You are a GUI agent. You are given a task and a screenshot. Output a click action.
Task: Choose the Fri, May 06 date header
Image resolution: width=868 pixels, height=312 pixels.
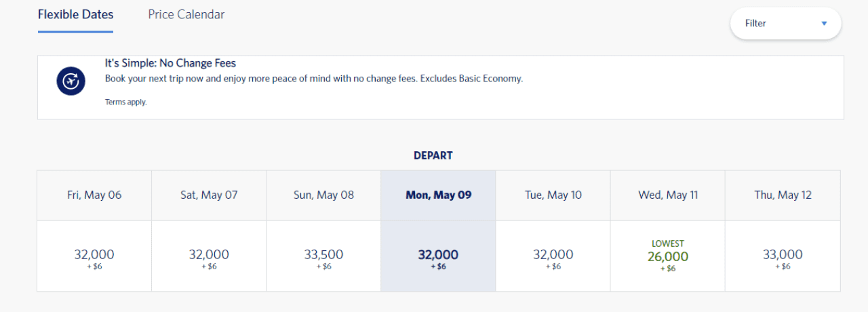point(94,195)
